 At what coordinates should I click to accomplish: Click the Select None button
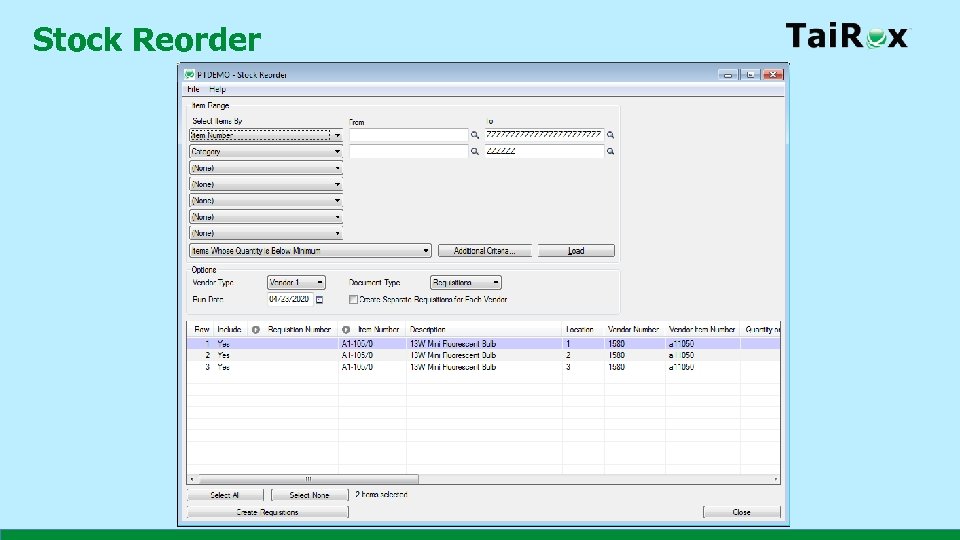click(309, 495)
